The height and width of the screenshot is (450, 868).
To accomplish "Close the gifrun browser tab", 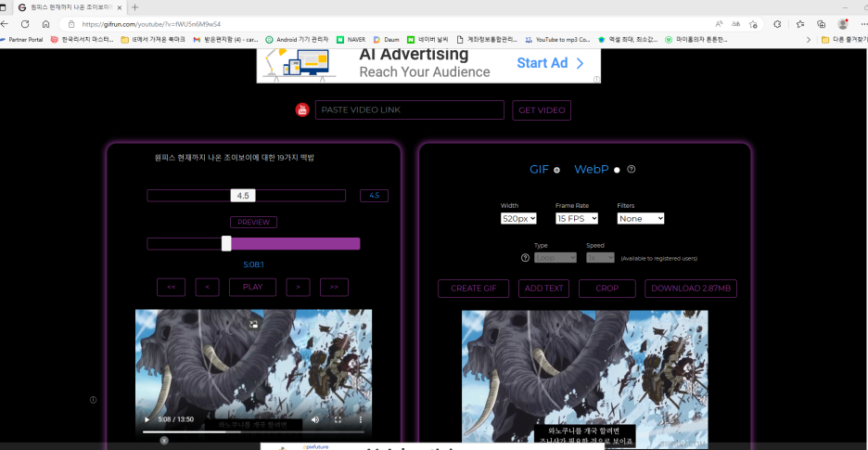I will (x=120, y=7).
